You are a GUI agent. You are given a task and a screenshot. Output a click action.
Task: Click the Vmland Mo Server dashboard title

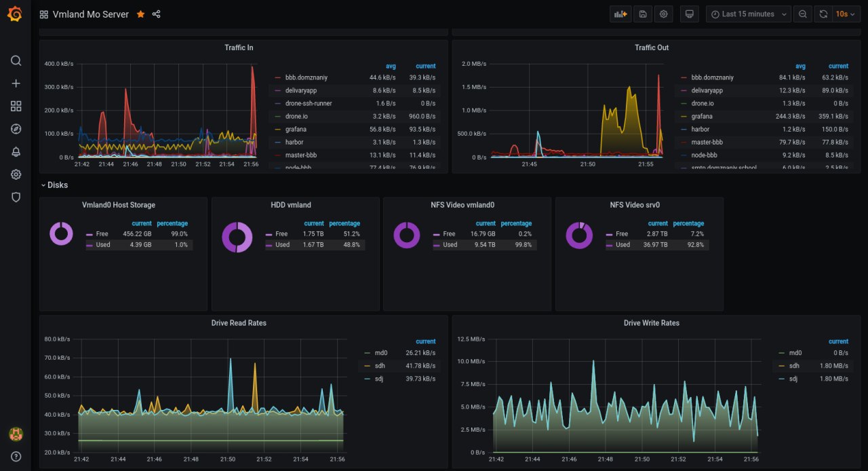point(91,14)
